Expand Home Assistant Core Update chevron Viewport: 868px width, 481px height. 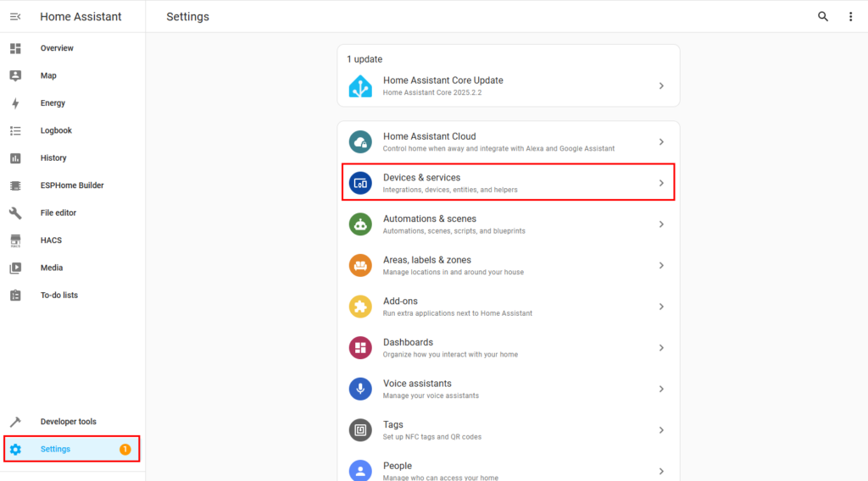(661, 86)
